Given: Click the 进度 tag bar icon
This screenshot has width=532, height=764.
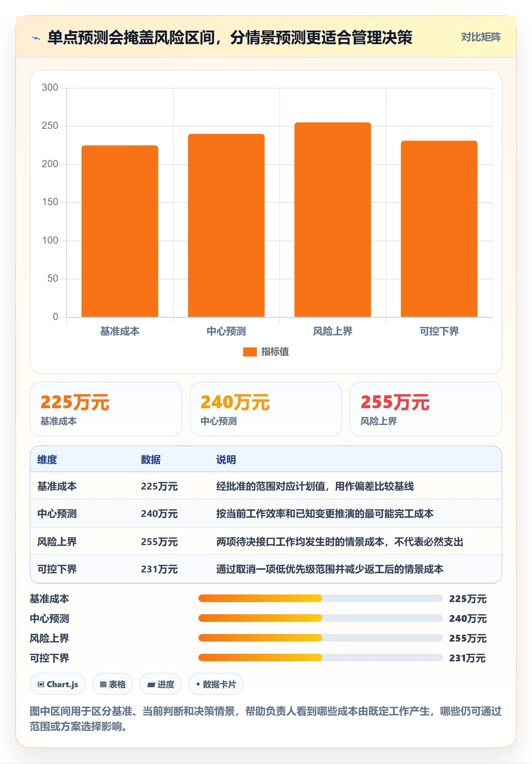Looking at the screenshot, I should point(151,685).
